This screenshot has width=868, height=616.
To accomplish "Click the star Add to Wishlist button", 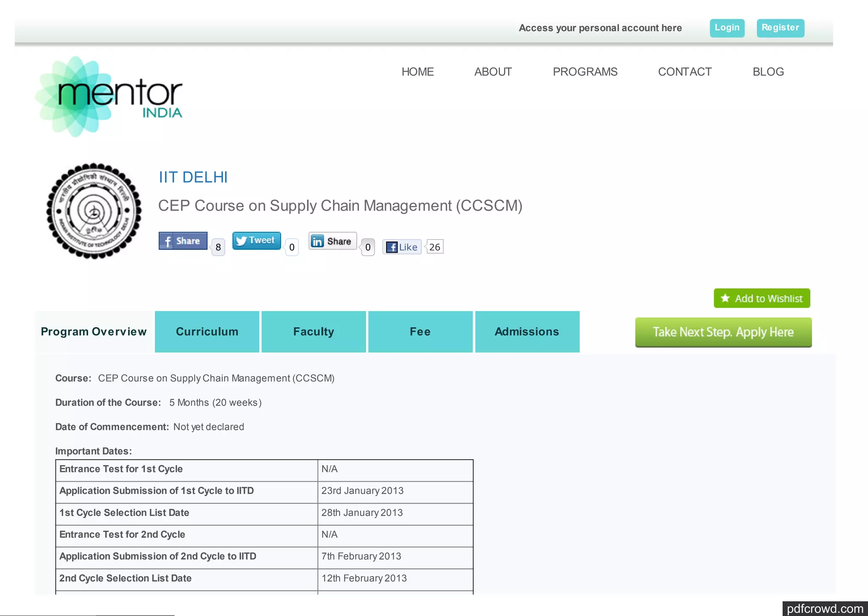I will (762, 298).
